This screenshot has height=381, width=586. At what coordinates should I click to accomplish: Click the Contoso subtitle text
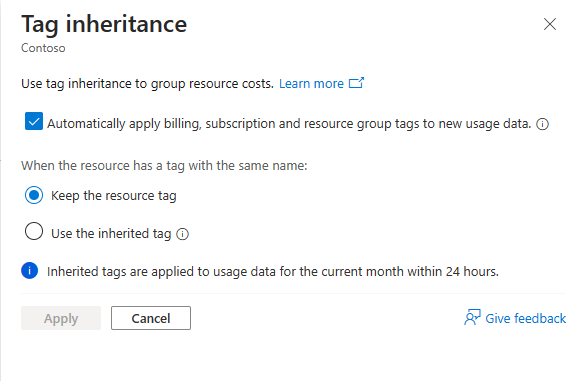pyautogui.click(x=43, y=48)
